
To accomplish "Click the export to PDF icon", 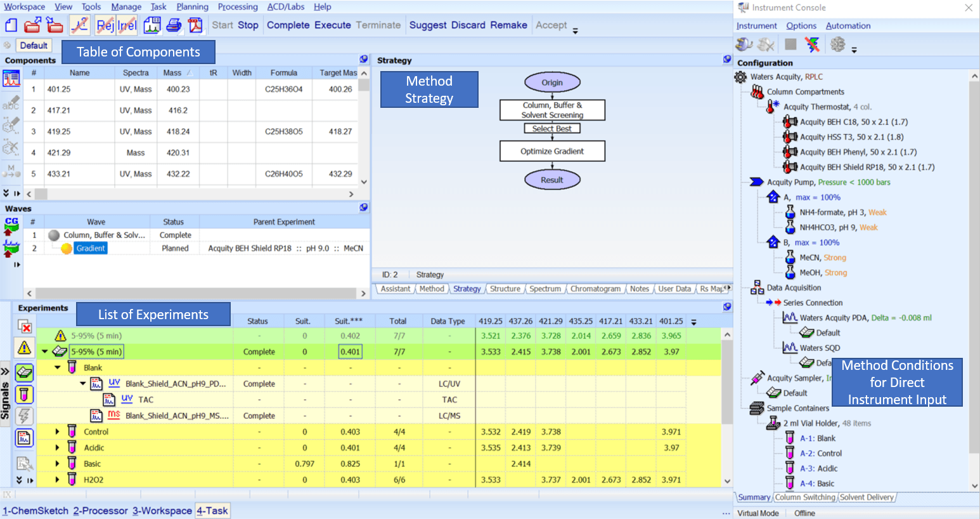I will point(195,25).
